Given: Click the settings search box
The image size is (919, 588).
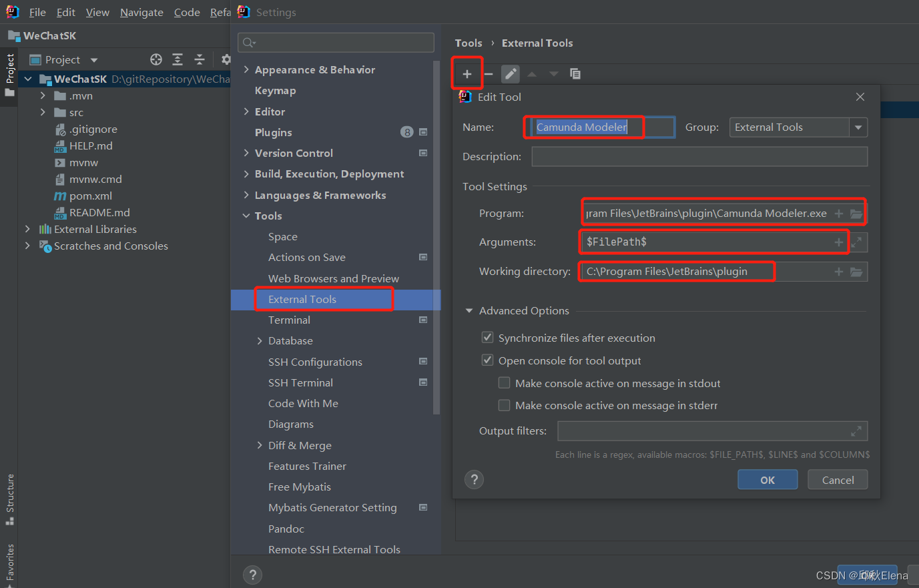Looking at the screenshot, I should (x=336, y=43).
